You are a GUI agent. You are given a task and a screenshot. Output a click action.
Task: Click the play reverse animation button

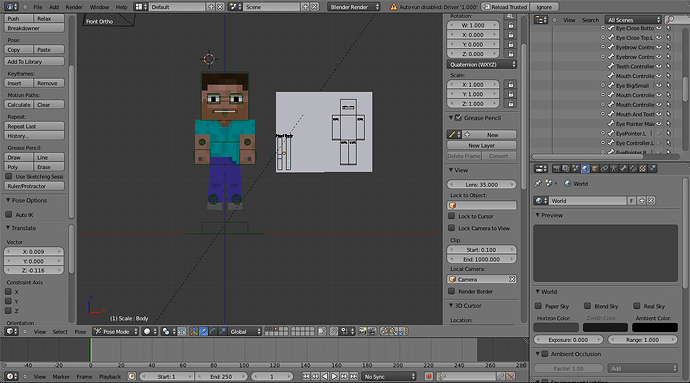325,376
